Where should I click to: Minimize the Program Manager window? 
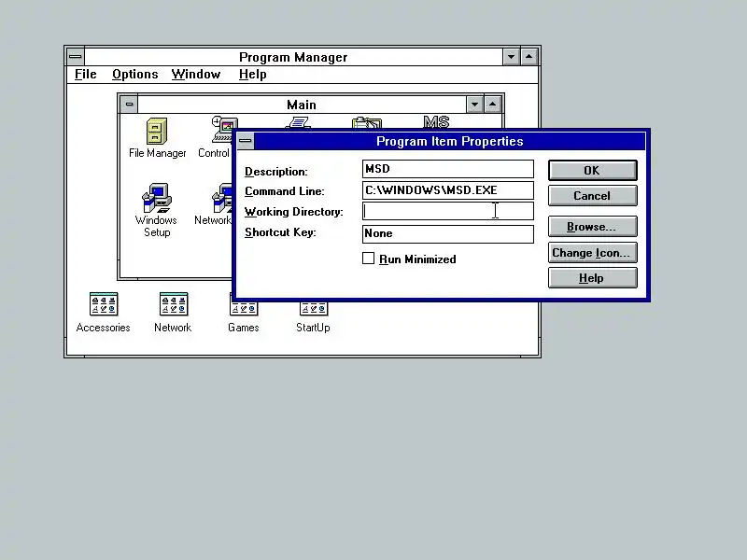[x=511, y=57]
